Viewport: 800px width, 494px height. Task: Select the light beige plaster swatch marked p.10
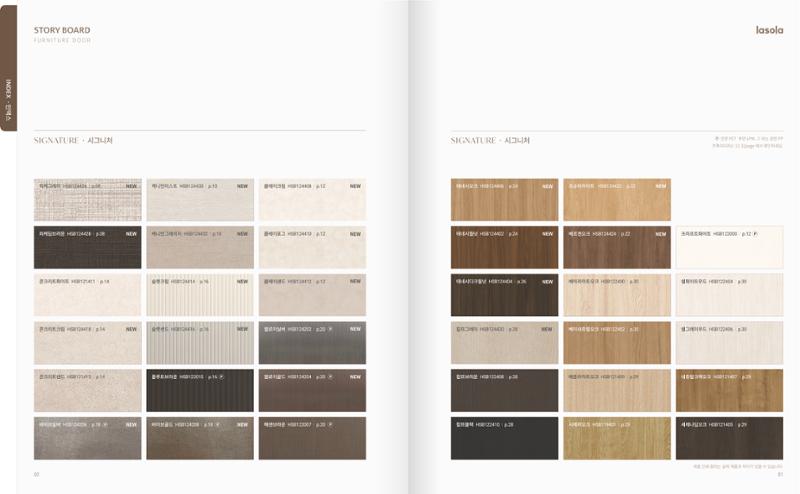(200, 200)
